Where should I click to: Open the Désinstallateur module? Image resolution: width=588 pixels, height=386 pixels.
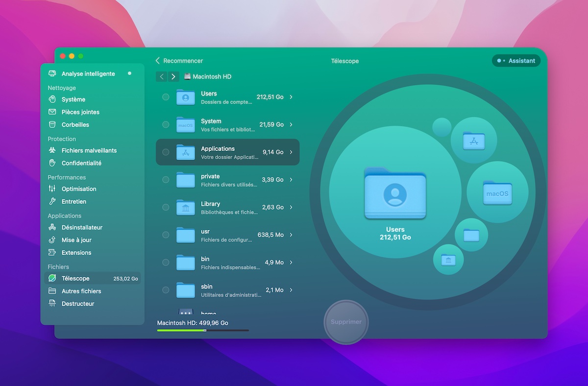tap(93, 227)
